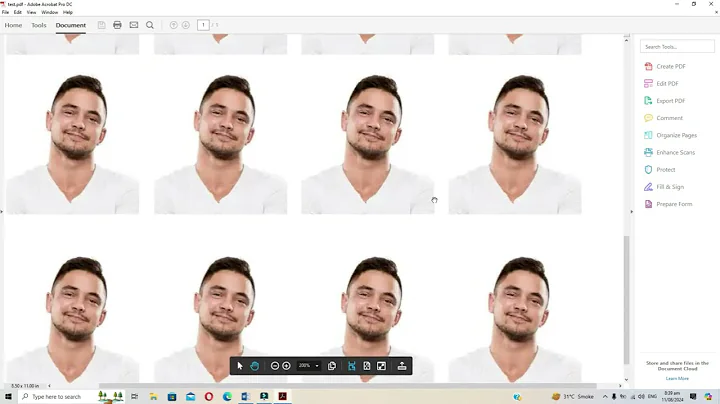This screenshot has height=404, width=720.
Task: Open the Fill & Sign tool
Action: click(664, 187)
